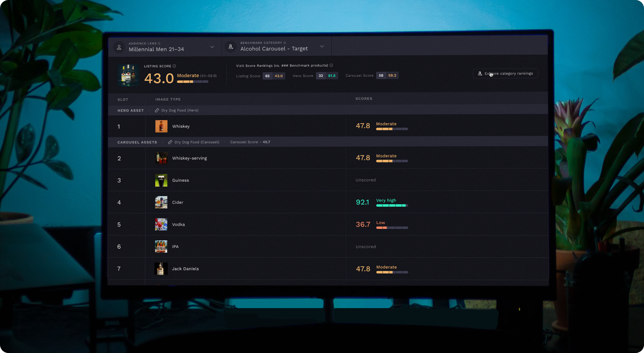The width and height of the screenshot is (644, 353).
Task: Click info icon next to Audience Lens label
Action: pyautogui.click(x=159, y=43)
